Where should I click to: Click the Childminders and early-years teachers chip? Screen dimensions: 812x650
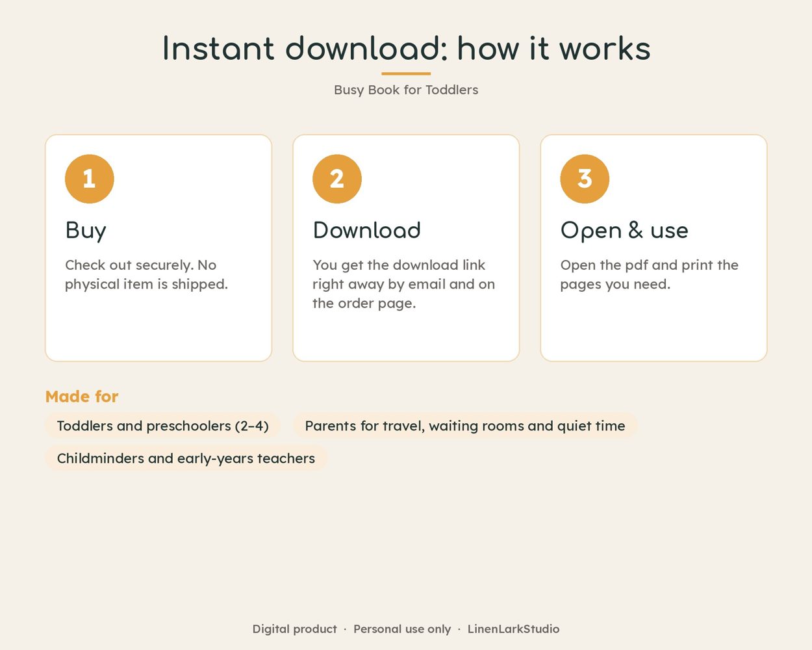click(186, 458)
